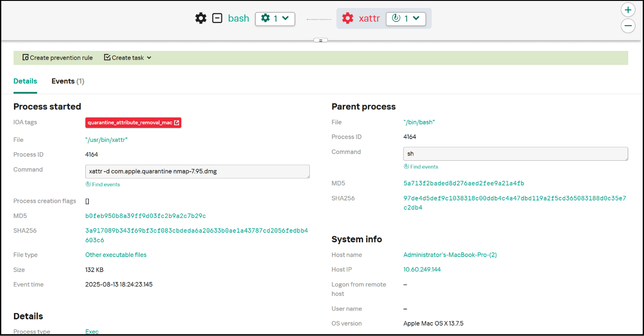Click the zoom-out minus icon at top right
Screen dimensions: 644x336
click(x=628, y=26)
